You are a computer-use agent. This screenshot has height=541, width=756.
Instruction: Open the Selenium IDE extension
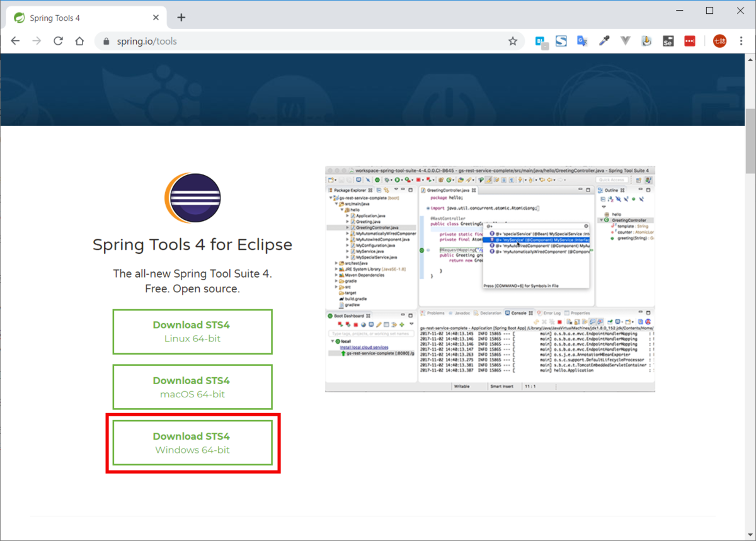pyautogui.click(x=668, y=41)
